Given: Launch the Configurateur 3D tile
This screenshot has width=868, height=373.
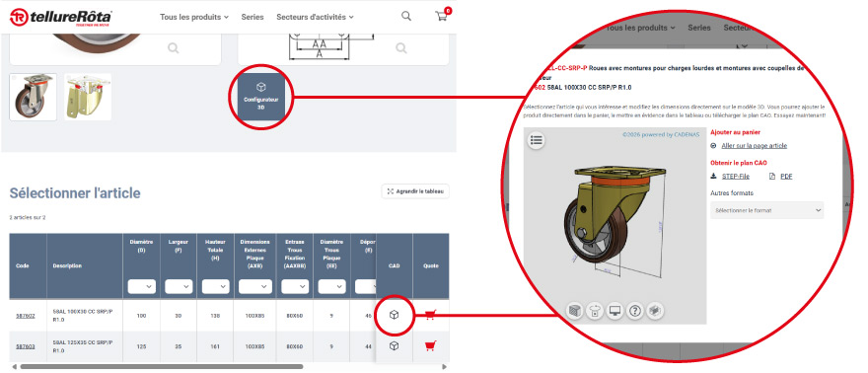Looking at the screenshot, I should 260,97.
